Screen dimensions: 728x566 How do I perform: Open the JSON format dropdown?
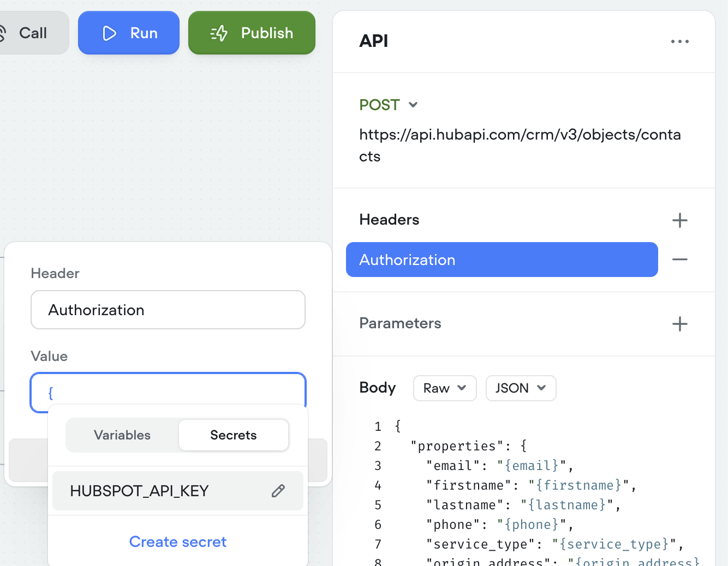(x=521, y=388)
